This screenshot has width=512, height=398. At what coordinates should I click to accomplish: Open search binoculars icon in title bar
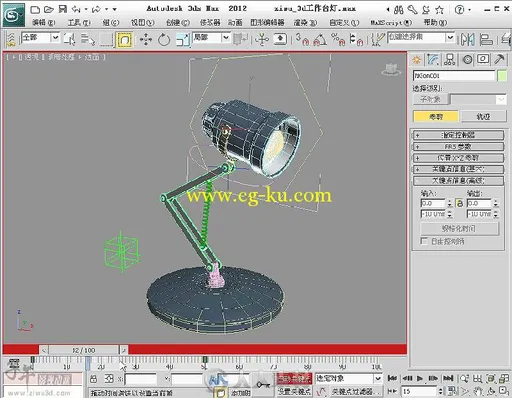click(398, 10)
